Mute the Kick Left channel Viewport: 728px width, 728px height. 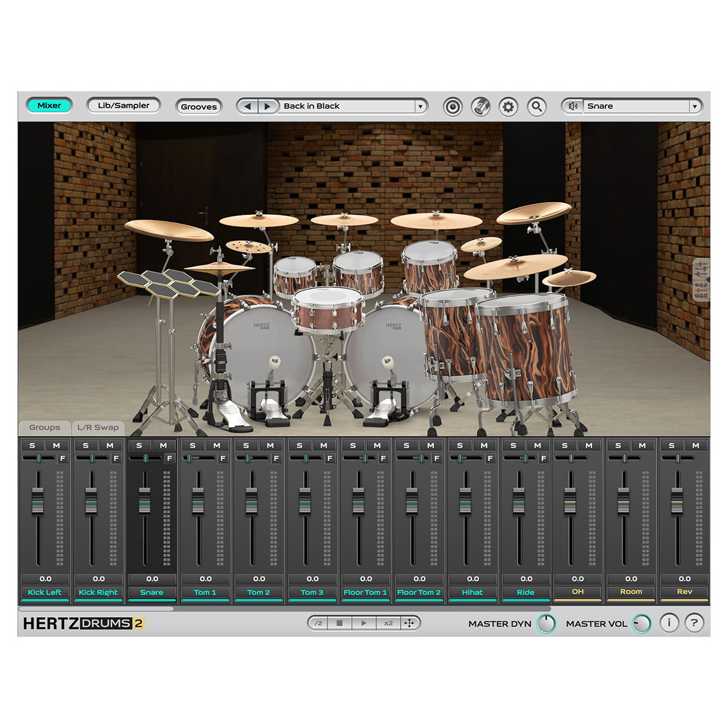click(x=56, y=445)
